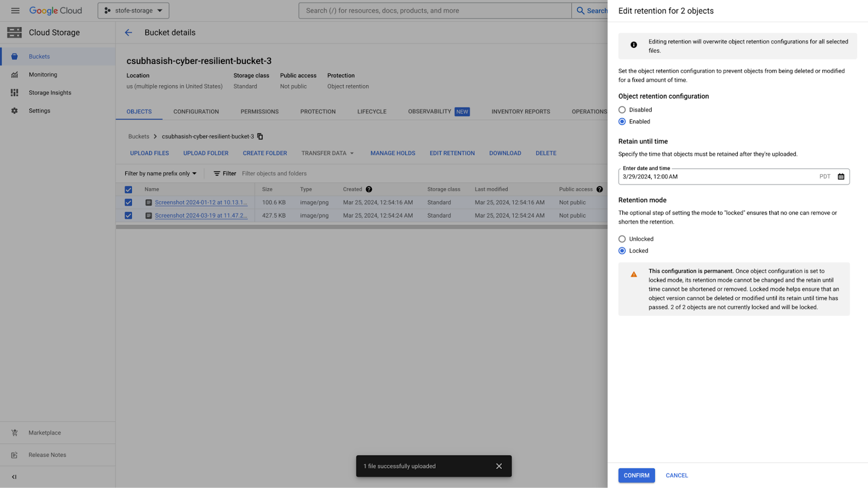This screenshot has height=488, width=868.
Task: Switch to the CONFIGURATION tab
Action: 196,112
